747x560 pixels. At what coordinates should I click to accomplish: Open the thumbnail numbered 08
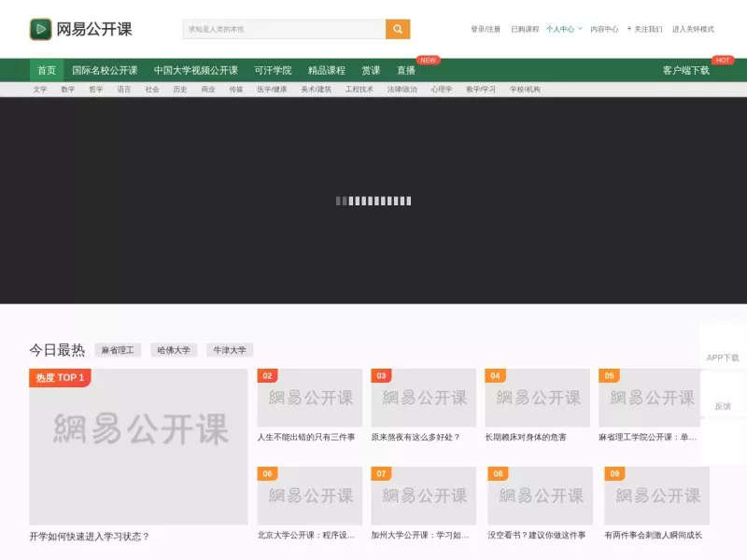(x=541, y=496)
